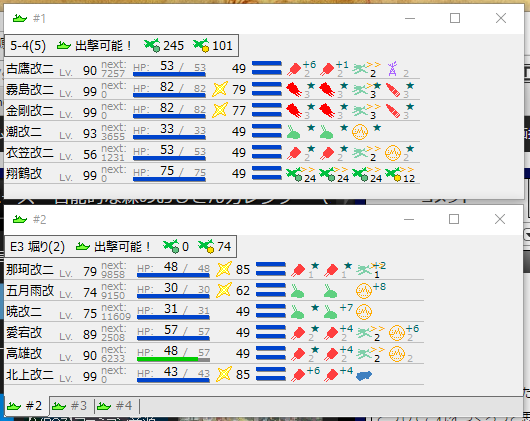
Task: Switch to fleet tab #3
Action: [71, 405]
